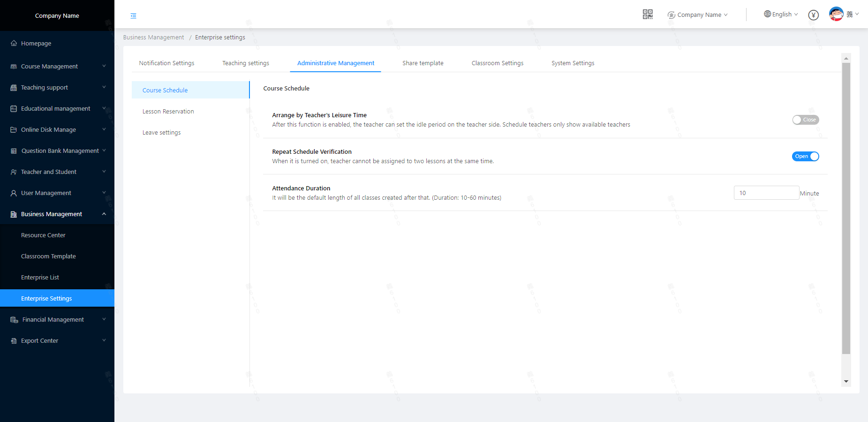Click the sidebar collapse menu icon
868x422 pixels.
pyautogui.click(x=133, y=16)
